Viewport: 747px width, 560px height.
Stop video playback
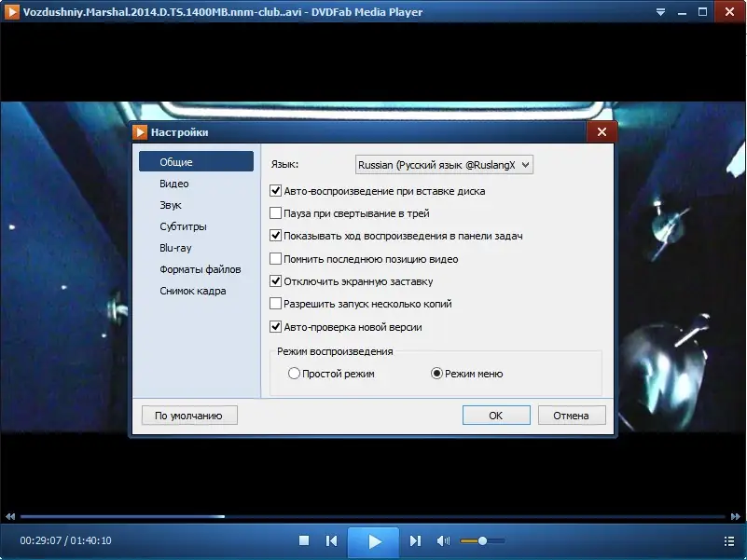click(x=304, y=540)
